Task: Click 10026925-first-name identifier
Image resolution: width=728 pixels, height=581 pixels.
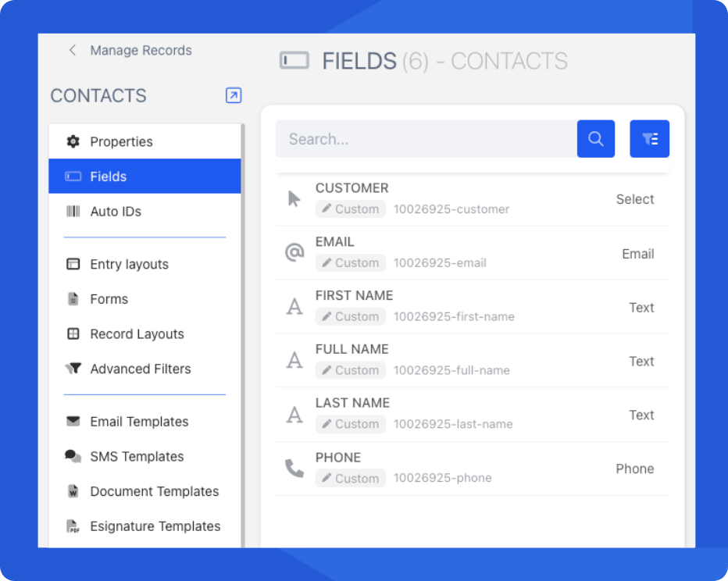Action: click(x=454, y=316)
